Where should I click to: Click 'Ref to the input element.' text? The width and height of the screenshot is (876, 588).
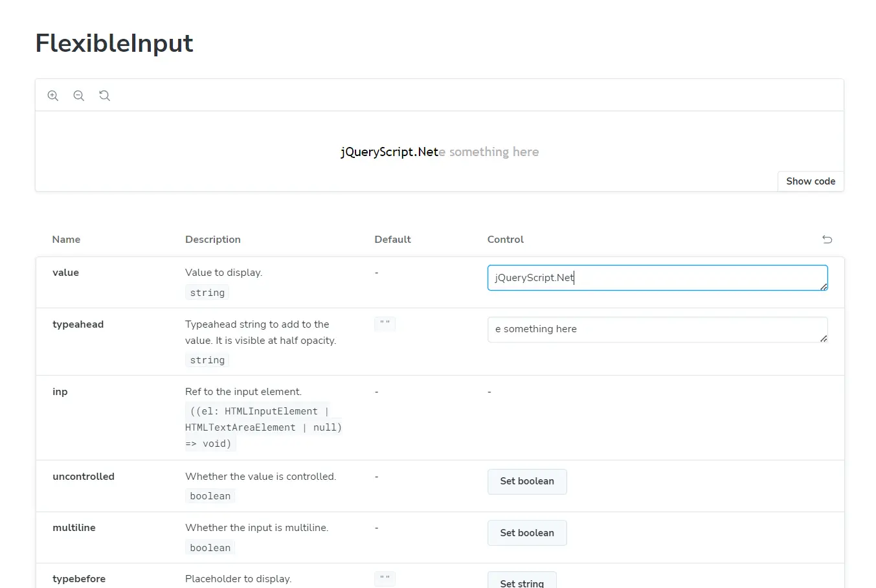[243, 392]
